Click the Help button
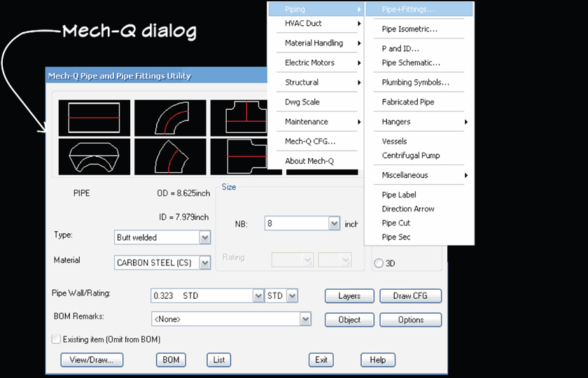The image size is (588, 378). click(x=378, y=360)
